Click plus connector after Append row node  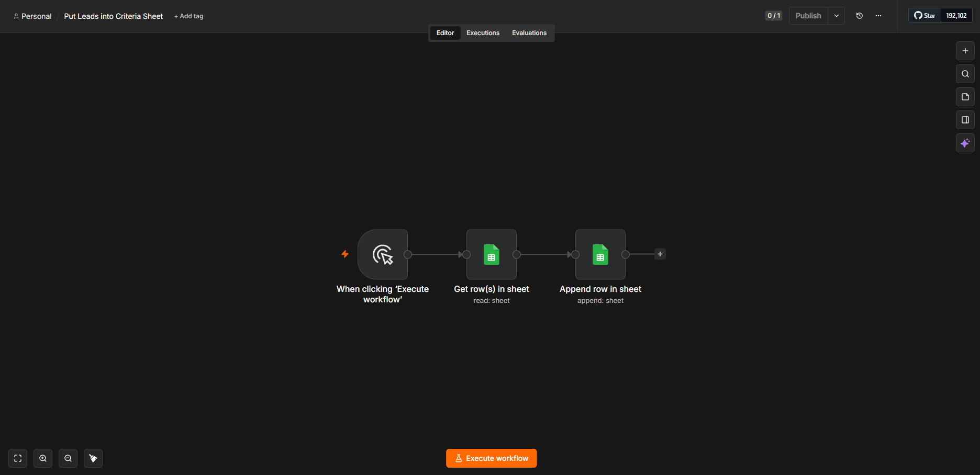pyautogui.click(x=660, y=254)
